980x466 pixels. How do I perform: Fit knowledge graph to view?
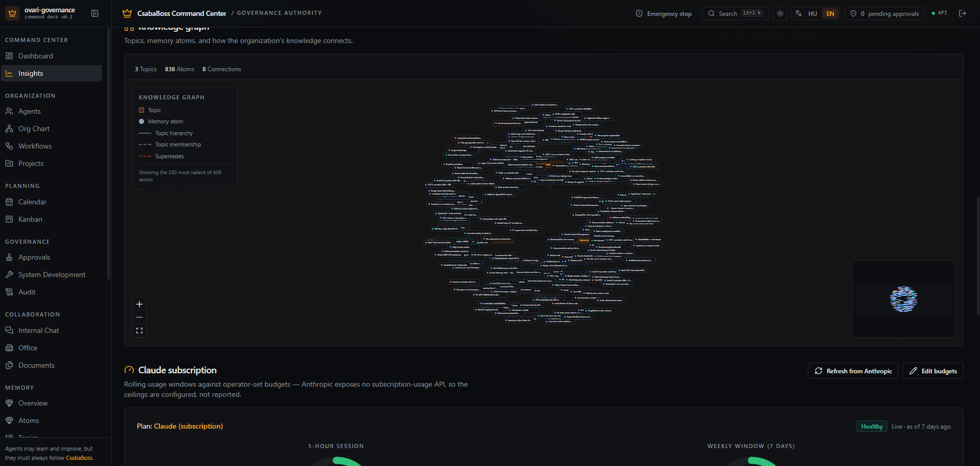(139, 331)
